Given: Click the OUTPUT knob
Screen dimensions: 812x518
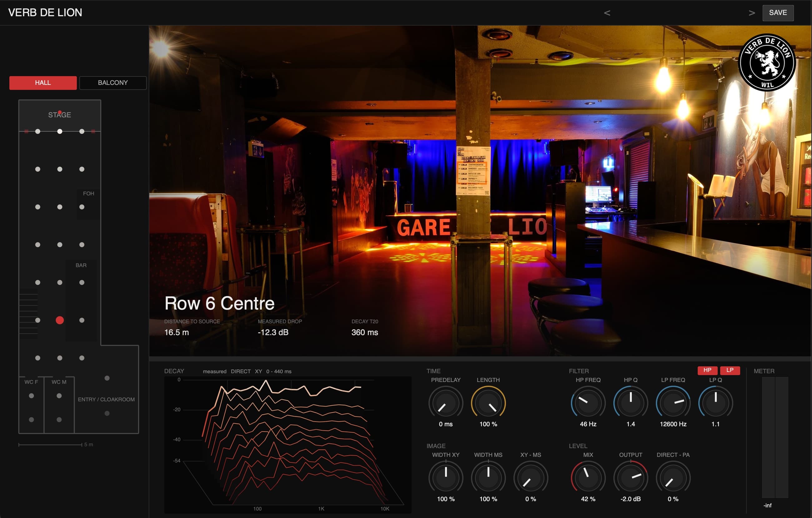Looking at the screenshot, I should tap(631, 477).
